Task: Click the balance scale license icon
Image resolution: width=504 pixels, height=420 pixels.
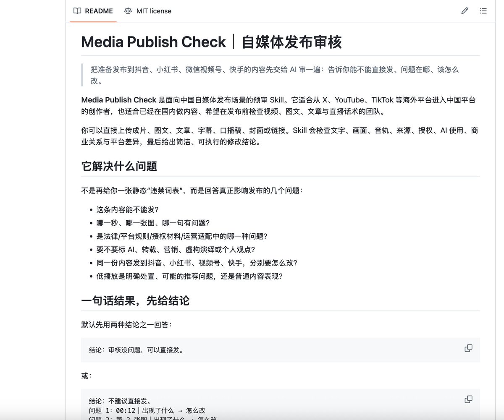Action: click(128, 11)
